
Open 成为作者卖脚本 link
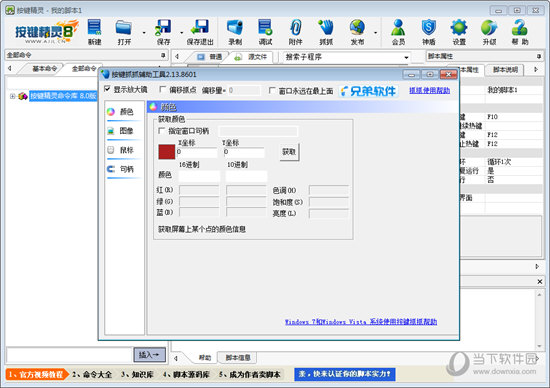tap(250, 374)
